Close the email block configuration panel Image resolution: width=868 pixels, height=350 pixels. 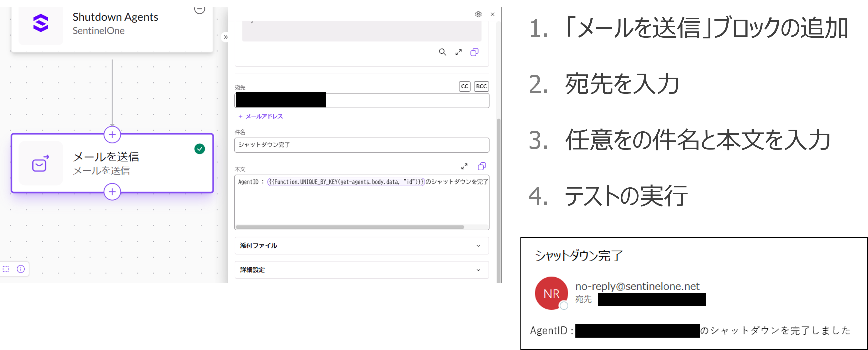click(492, 14)
